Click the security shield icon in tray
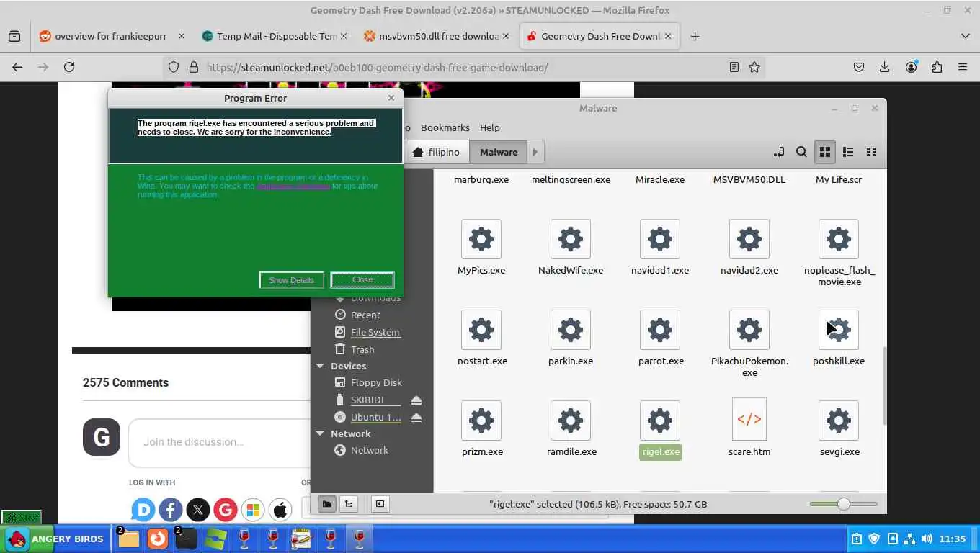980x553 pixels. point(874,539)
